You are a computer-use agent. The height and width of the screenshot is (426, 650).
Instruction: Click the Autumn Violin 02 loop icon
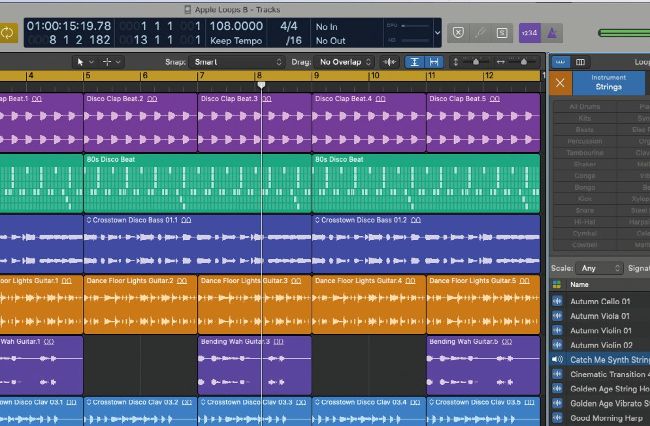(558, 345)
